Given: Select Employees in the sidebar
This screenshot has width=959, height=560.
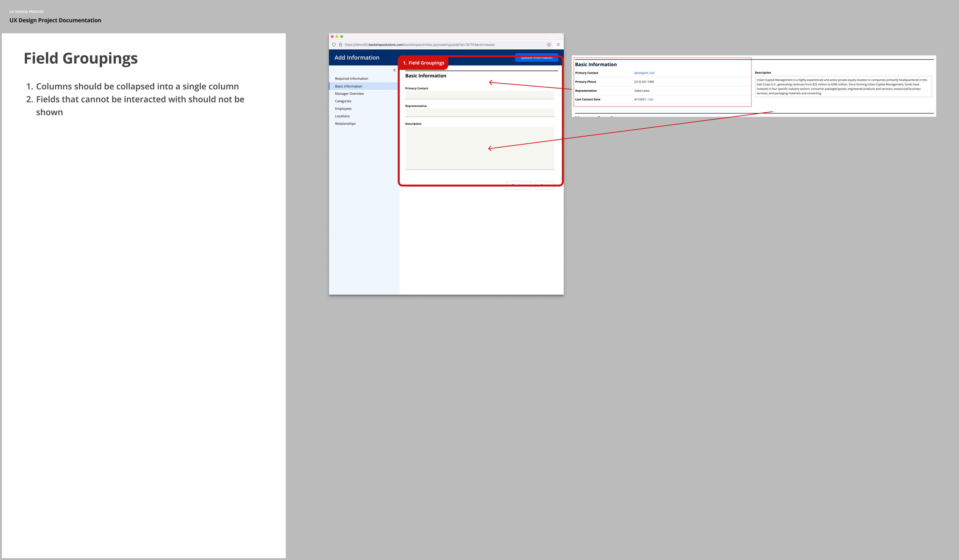Looking at the screenshot, I should 343,109.
